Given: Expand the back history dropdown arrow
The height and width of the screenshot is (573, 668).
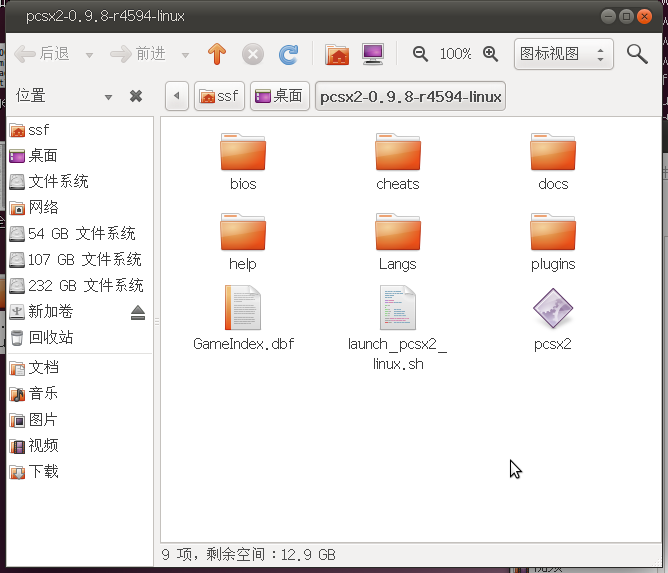Looking at the screenshot, I should click(x=89, y=55).
